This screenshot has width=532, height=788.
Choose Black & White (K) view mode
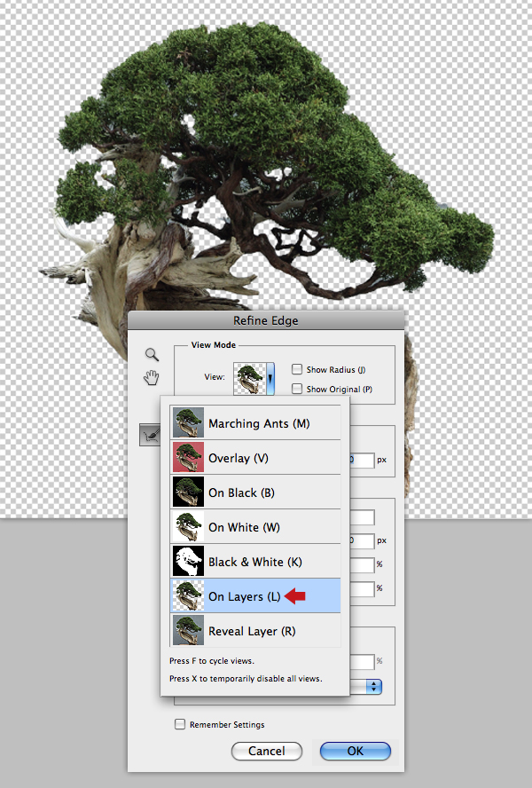tap(255, 562)
